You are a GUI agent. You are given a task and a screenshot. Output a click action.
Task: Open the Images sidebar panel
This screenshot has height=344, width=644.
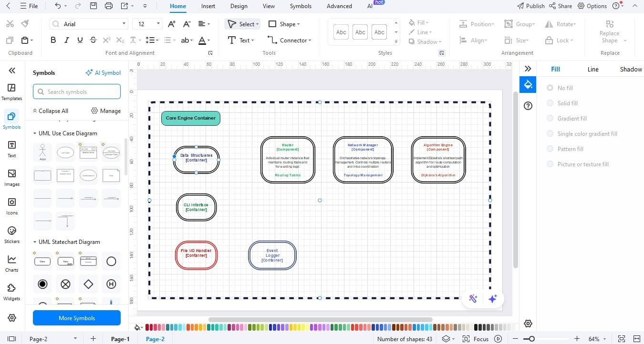(12, 178)
